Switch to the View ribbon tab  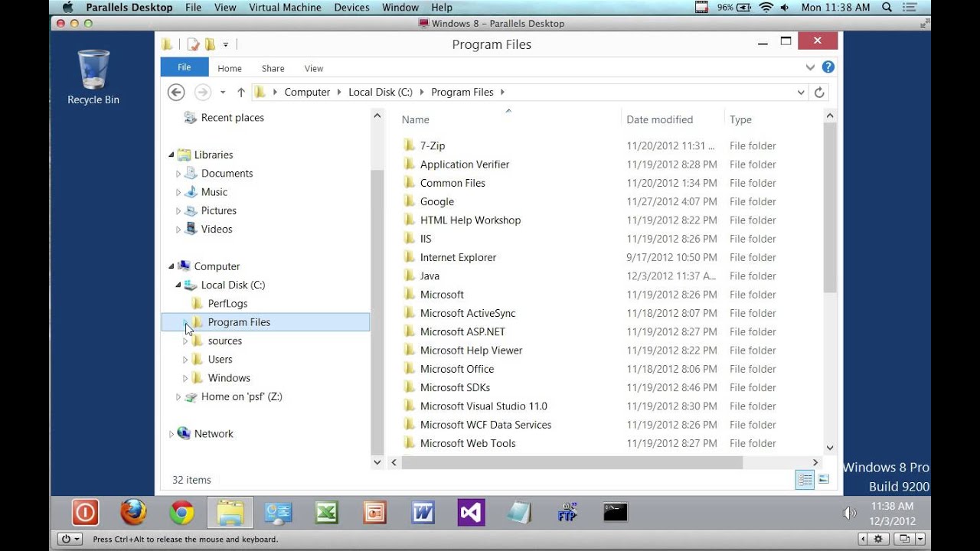tap(314, 68)
